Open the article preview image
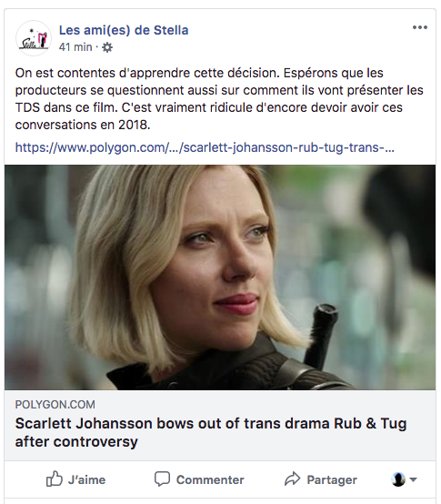The height and width of the screenshot is (504, 441). click(220, 277)
